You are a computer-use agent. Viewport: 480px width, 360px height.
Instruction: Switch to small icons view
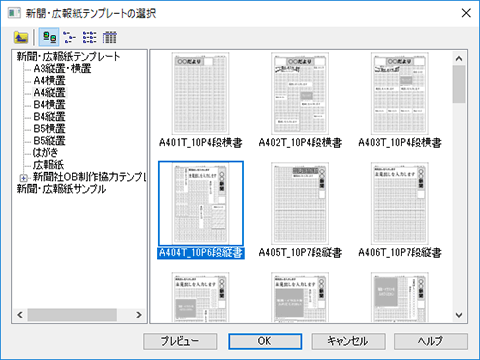69,37
